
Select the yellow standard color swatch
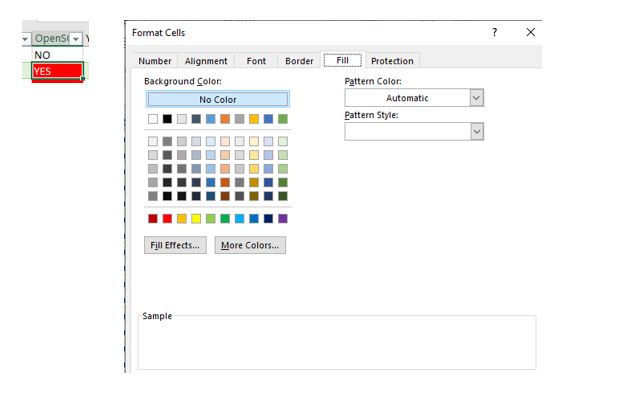point(196,218)
